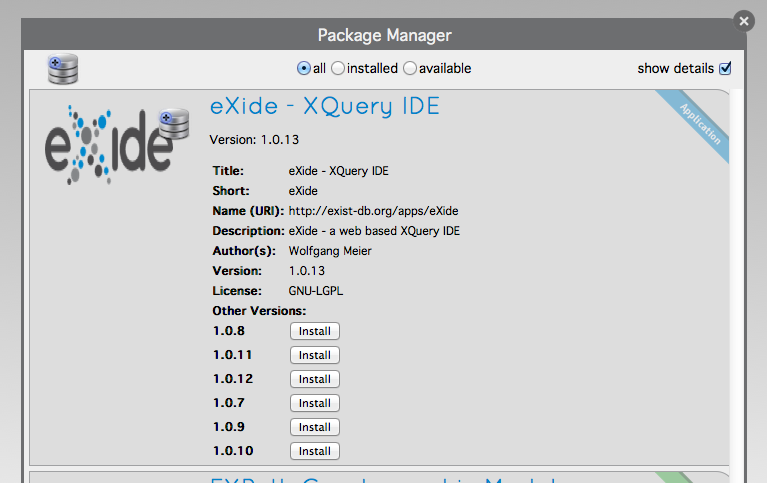Install eXide version 1.0.10
The height and width of the screenshot is (483, 767).
click(x=314, y=451)
